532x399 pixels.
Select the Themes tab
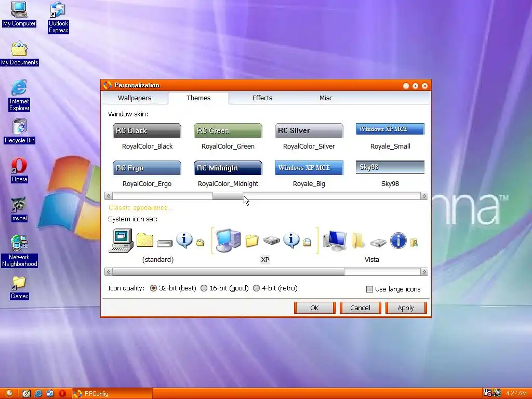pyautogui.click(x=198, y=98)
